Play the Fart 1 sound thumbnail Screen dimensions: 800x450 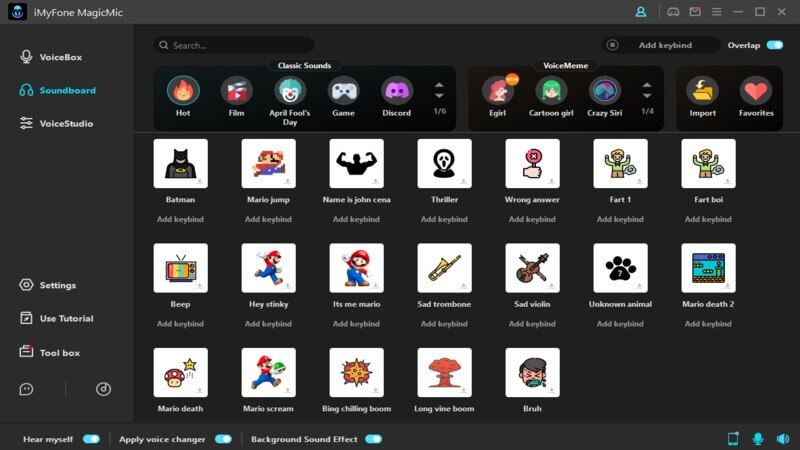620,163
